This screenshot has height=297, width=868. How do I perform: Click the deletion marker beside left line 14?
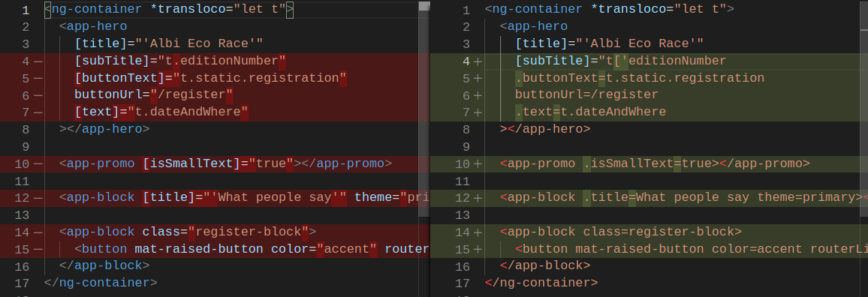coord(38,232)
